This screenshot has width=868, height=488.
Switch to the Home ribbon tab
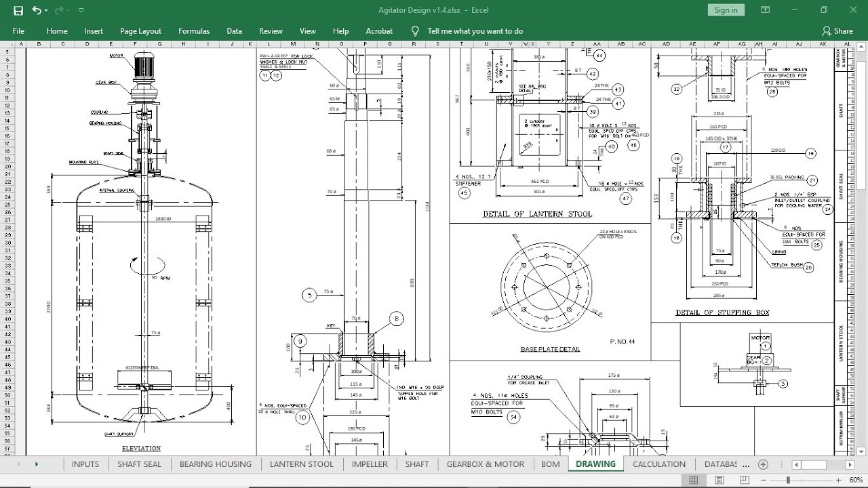pyautogui.click(x=57, y=30)
